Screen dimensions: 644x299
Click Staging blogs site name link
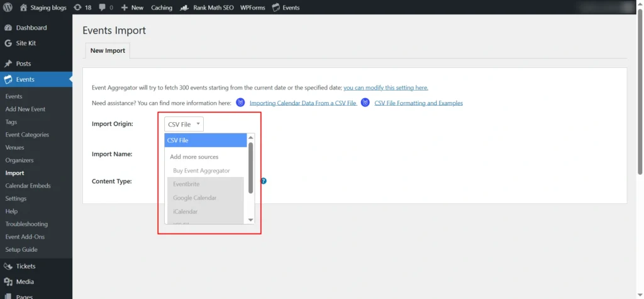(x=48, y=8)
